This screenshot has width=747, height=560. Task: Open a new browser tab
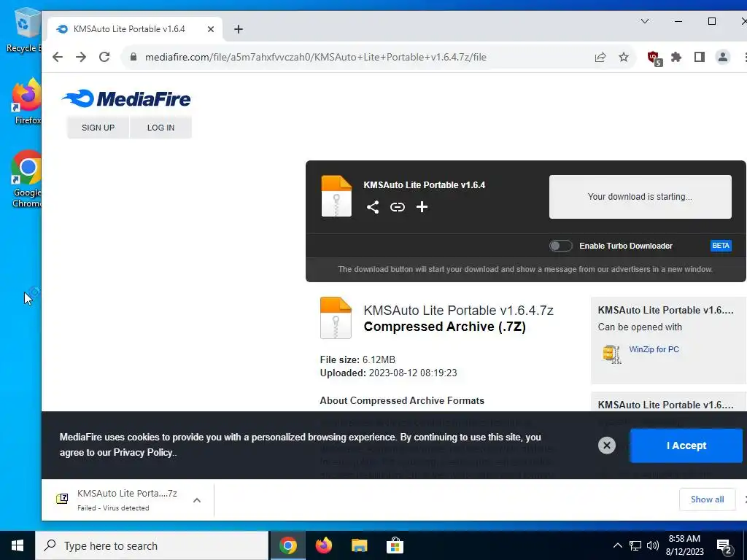tap(239, 29)
